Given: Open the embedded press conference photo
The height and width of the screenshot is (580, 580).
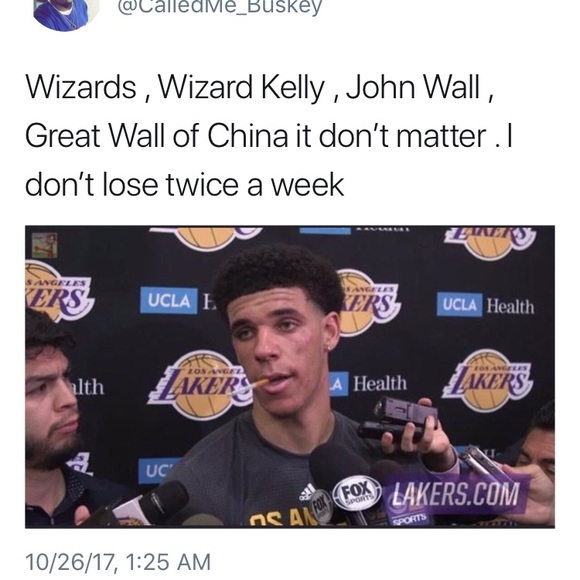Looking at the screenshot, I should 290,377.
